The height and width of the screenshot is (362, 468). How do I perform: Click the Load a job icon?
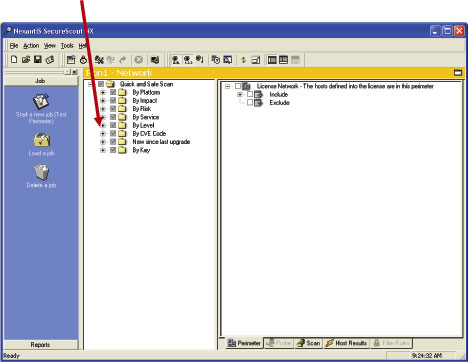[x=41, y=140]
